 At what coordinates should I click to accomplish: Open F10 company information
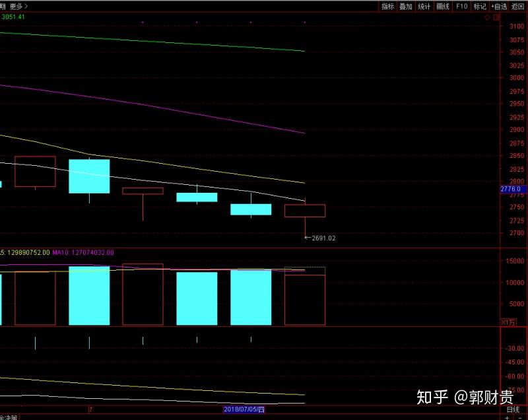461,7
